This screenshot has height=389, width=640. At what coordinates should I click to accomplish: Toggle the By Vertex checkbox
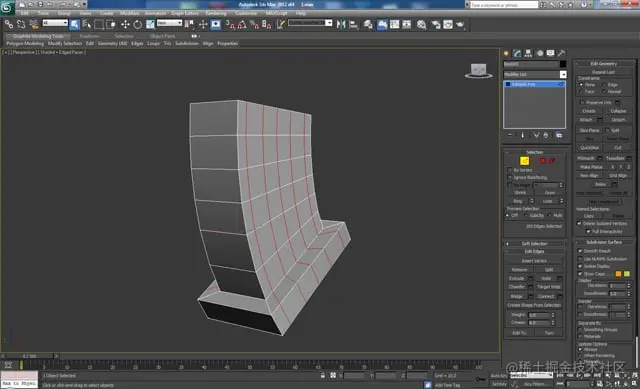click(510, 170)
